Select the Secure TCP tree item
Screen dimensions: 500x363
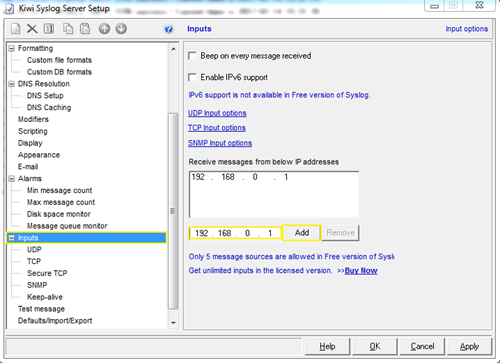click(x=47, y=273)
